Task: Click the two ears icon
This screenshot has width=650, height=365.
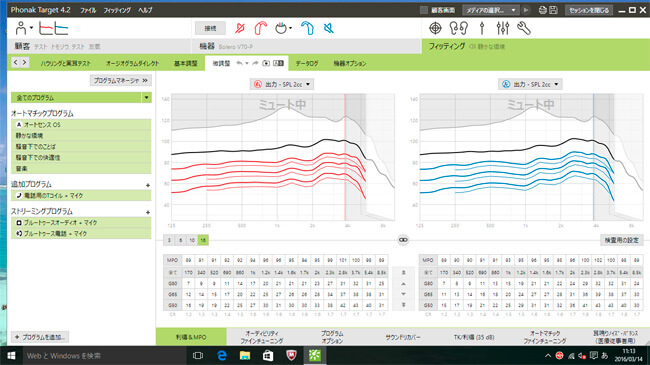Action: coord(458,28)
